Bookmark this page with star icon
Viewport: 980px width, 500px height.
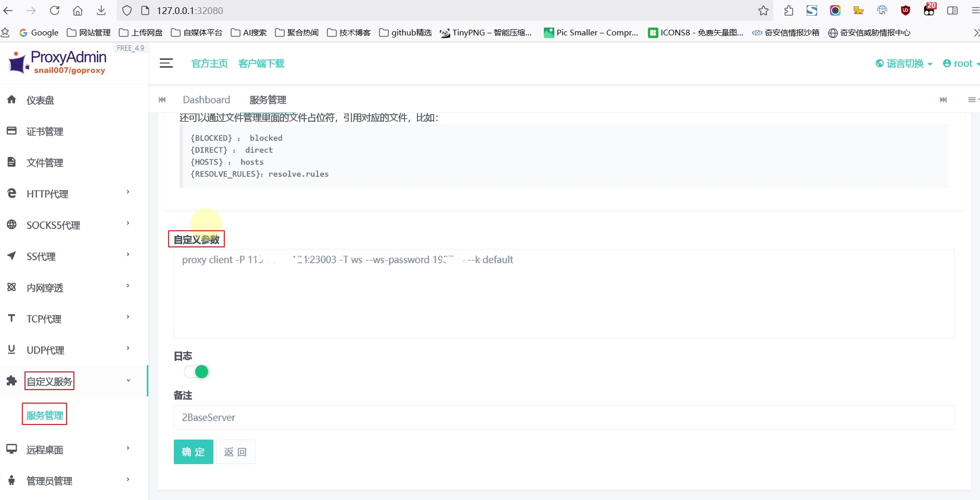[763, 10]
